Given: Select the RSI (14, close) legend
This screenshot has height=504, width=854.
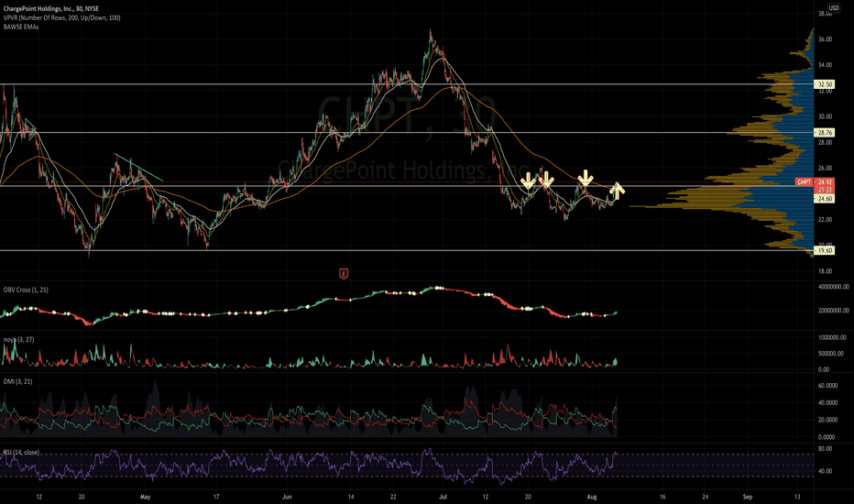Looking at the screenshot, I should (x=21, y=453).
